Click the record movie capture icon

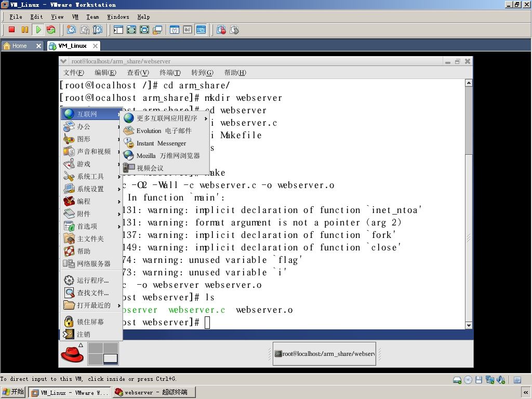tap(221, 30)
